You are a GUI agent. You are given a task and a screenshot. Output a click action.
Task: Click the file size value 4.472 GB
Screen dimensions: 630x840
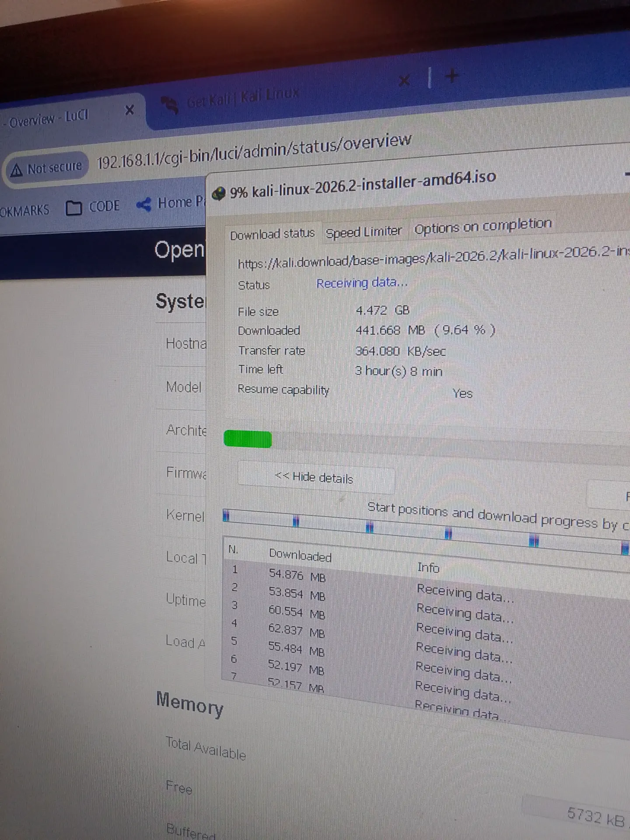click(x=382, y=311)
